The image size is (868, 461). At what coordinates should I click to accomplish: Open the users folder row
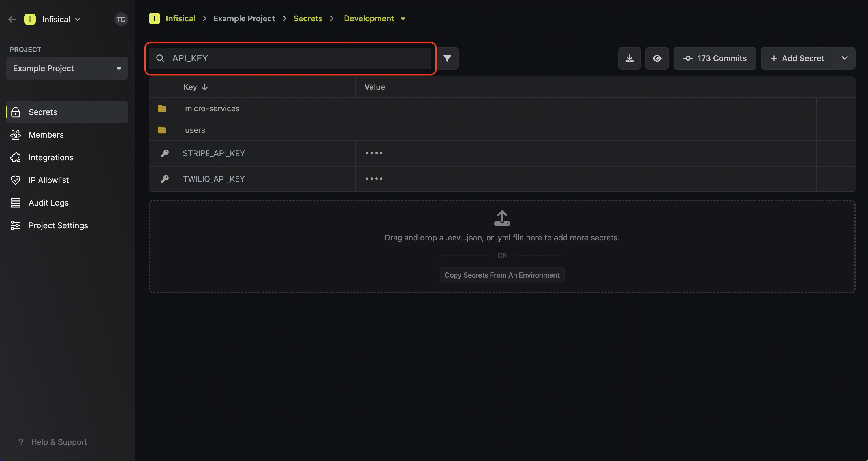click(502, 130)
